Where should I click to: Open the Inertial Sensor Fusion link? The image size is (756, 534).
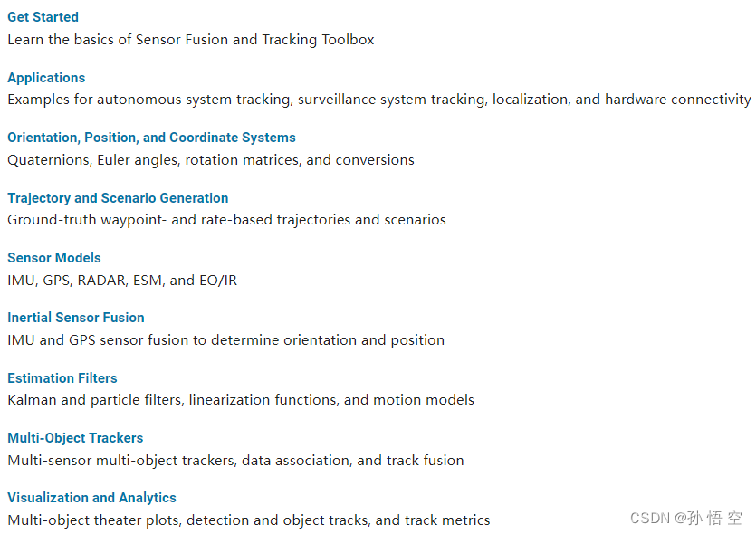pos(76,318)
